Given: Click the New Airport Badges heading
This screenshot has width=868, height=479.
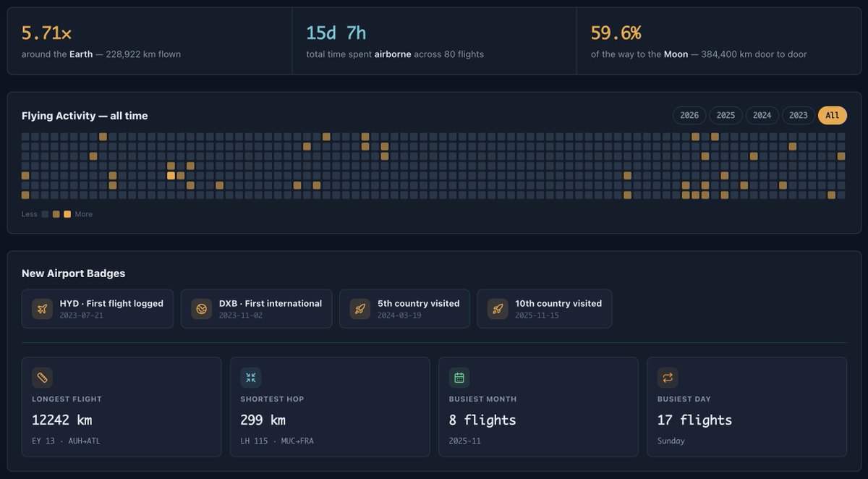Looking at the screenshot, I should pos(73,274).
